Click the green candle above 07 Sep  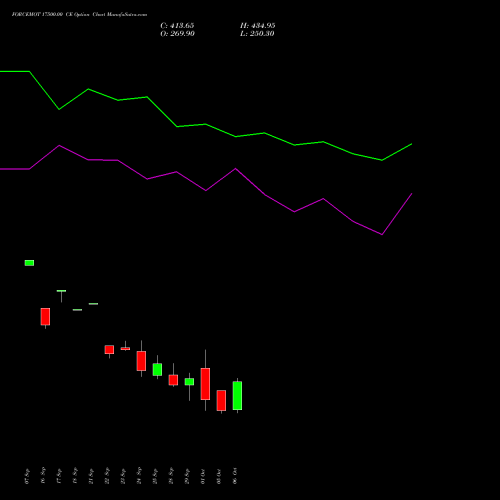(x=29, y=263)
